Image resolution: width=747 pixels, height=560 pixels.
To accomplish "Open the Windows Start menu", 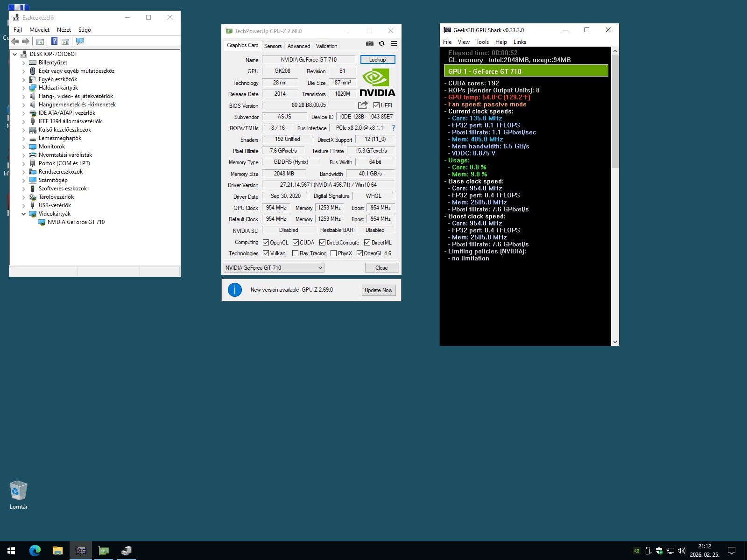I will pos(11,551).
